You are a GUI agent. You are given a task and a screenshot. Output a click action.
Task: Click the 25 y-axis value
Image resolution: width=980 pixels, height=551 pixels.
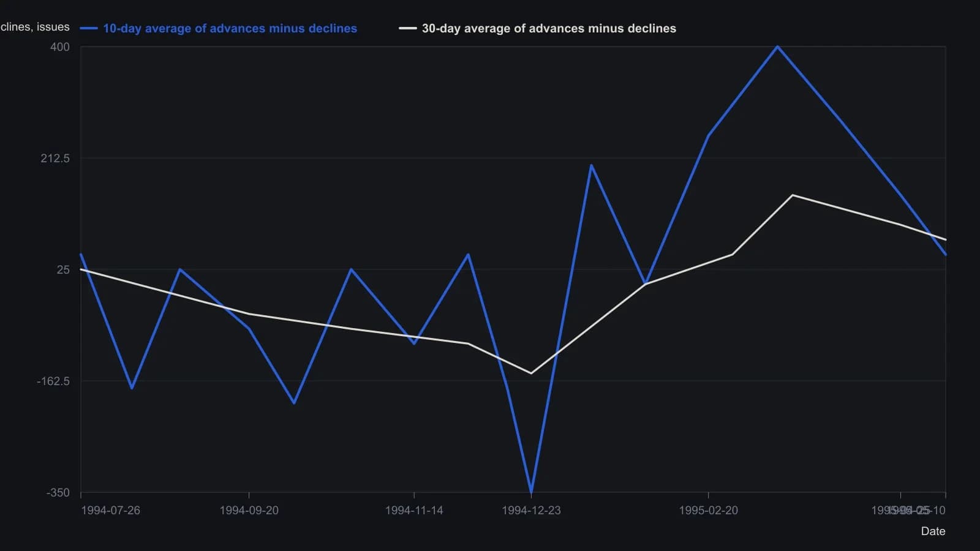pyautogui.click(x=64, y=270)
